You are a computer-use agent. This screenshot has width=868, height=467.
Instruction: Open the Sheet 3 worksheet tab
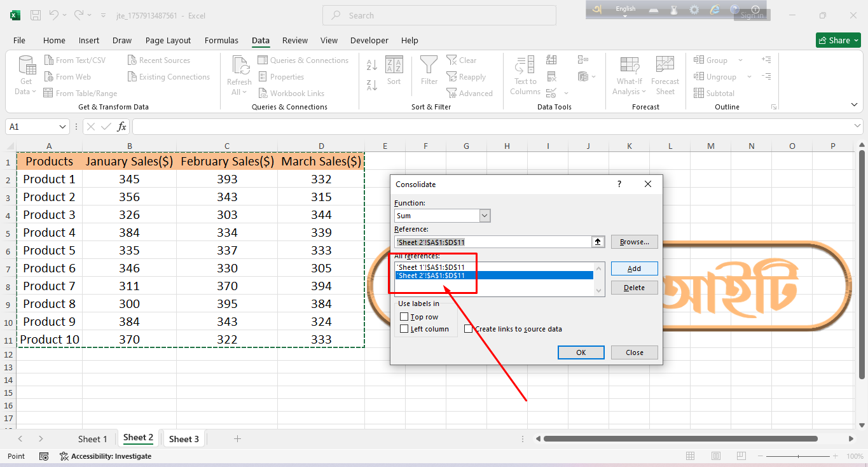coord(184,439)
